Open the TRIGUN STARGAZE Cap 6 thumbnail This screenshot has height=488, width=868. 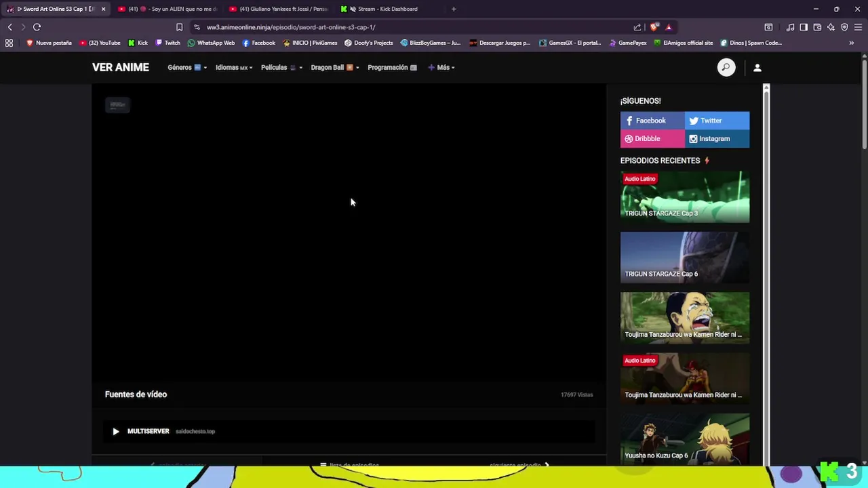pyautogui.click(x=685, y=258)
